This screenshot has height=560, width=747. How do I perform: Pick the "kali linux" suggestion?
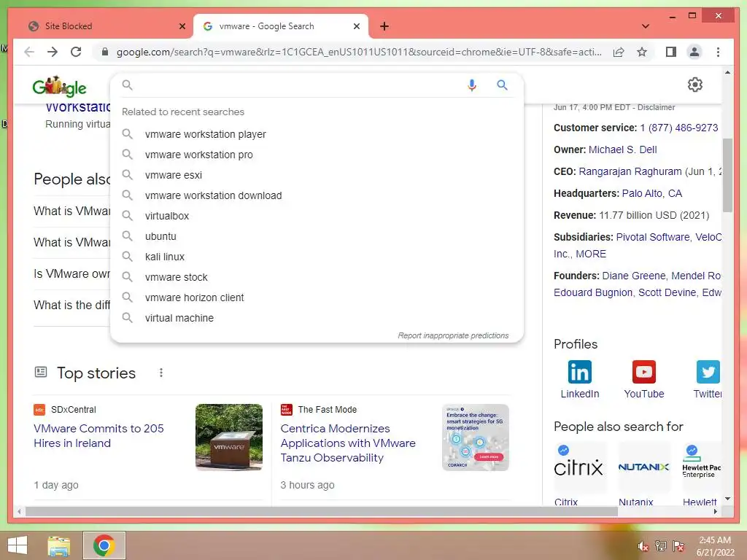point(317,257)
